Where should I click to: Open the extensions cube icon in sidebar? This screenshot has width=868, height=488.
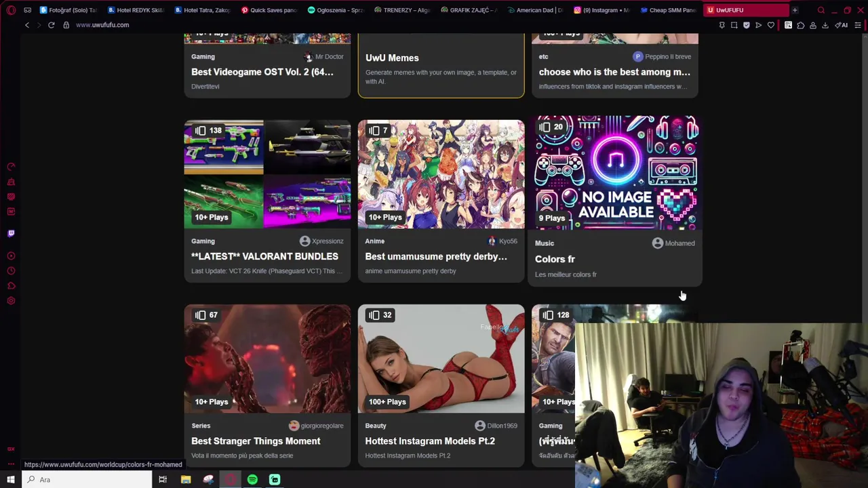(x=11, y=286)
